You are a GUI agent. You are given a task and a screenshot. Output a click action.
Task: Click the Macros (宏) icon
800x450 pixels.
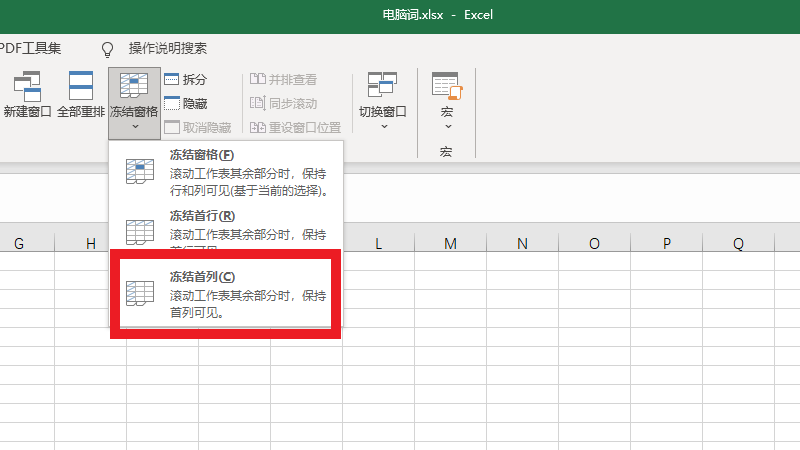[x=446, y=86]
